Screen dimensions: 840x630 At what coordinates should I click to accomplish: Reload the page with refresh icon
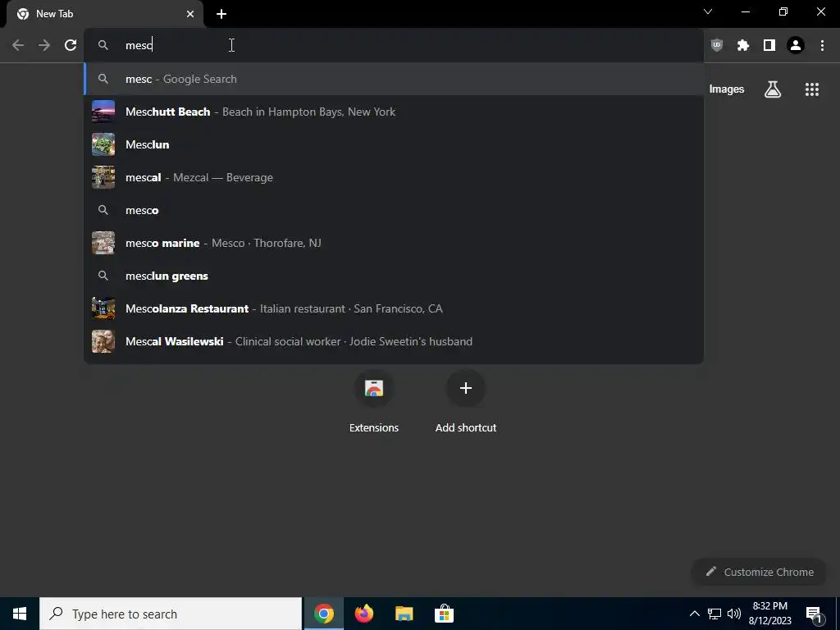[x=71, y=45]
